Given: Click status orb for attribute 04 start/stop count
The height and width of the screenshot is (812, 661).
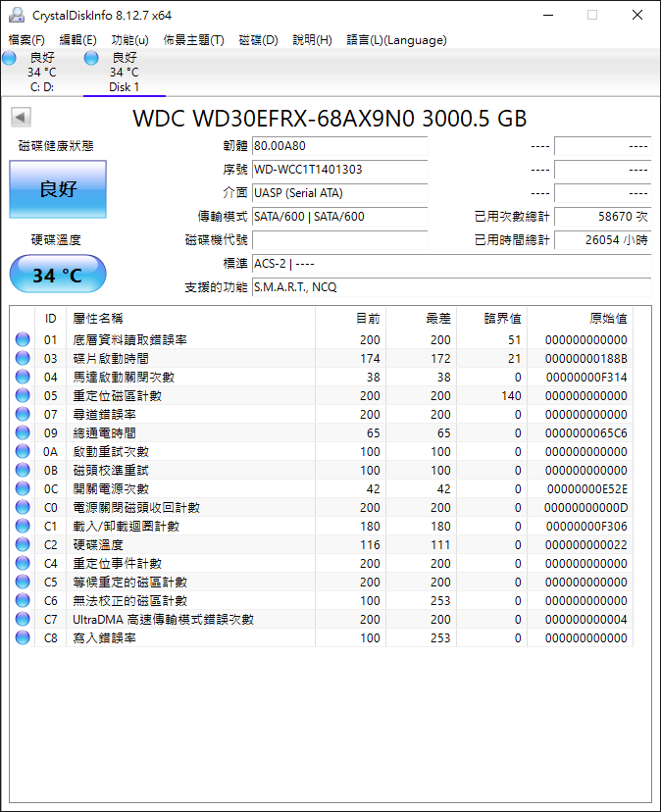Looking at the screenshot, I should (x=23, y=377).
